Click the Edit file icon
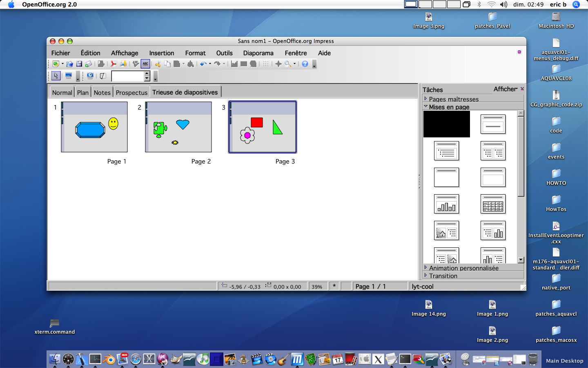588x368 pixels. click(101, 64)
